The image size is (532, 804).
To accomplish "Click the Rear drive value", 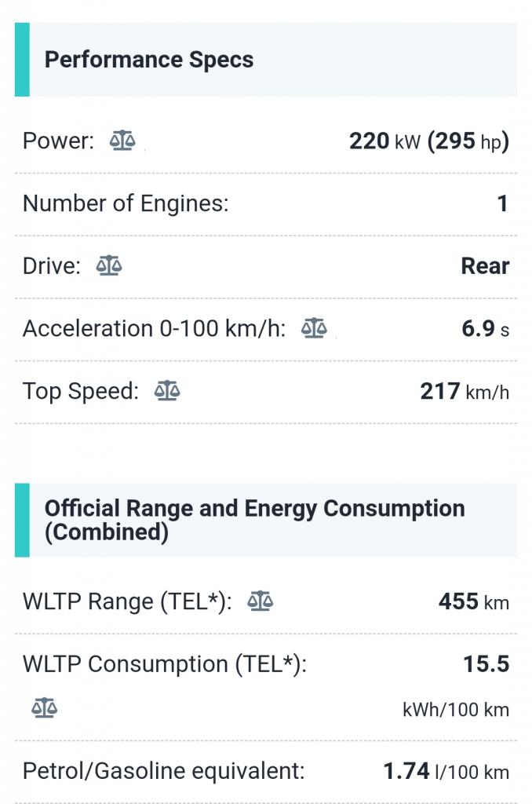I will tap(485, 266).
